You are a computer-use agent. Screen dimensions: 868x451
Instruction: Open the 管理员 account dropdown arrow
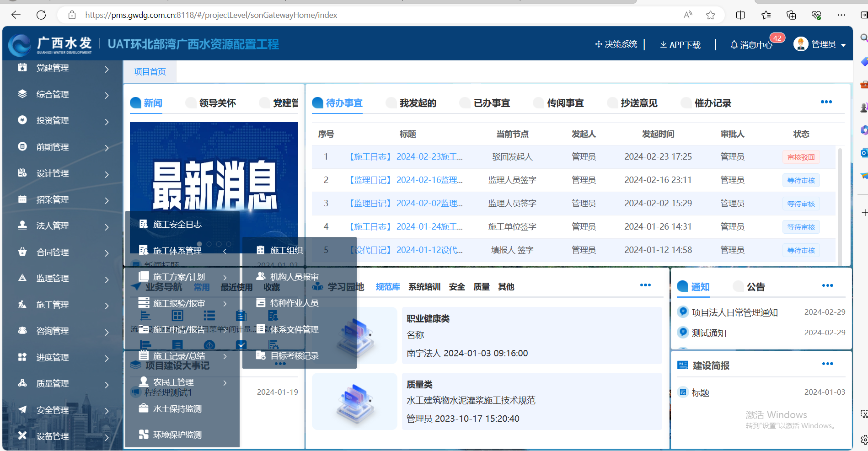pos(843,45)
